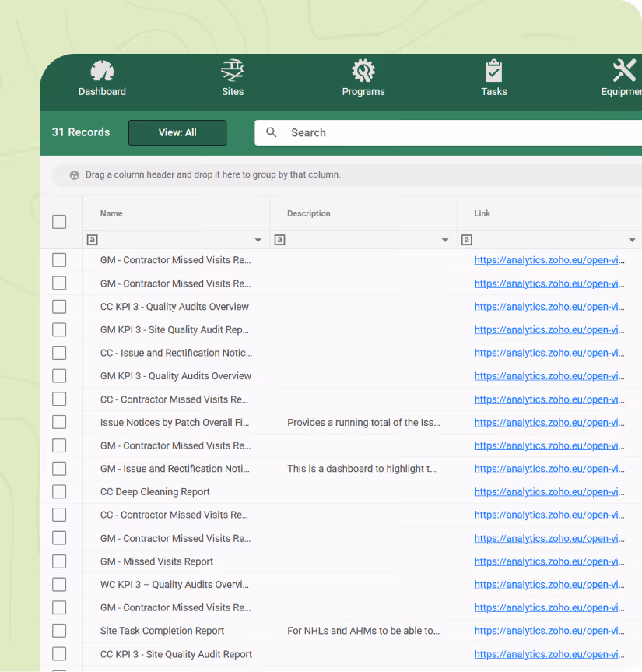Open link for Site Task Completion Report
This screenshot has width=642, height=672.
(x=549, y=631)
